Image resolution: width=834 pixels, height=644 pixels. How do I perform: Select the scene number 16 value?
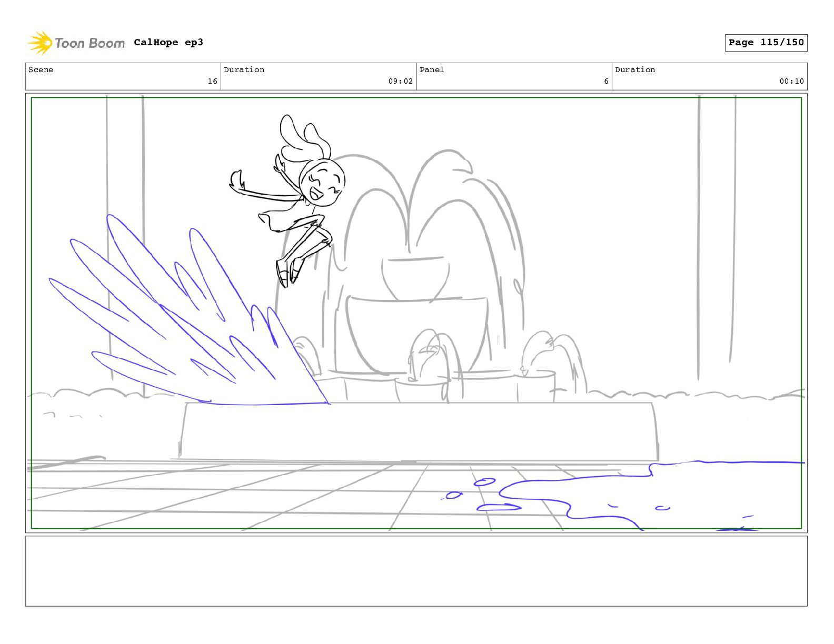coord(212,81)
